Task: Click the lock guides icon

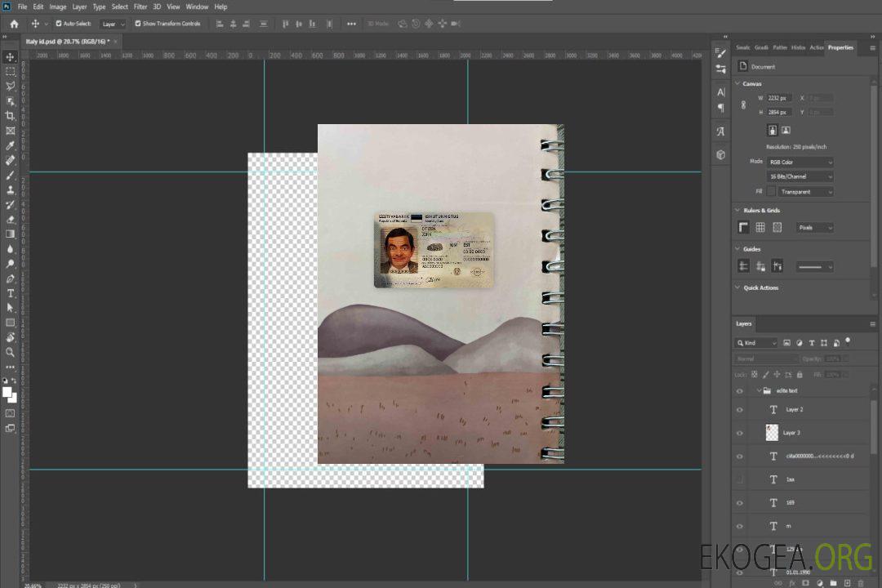Action: click(x=760, y=266)
